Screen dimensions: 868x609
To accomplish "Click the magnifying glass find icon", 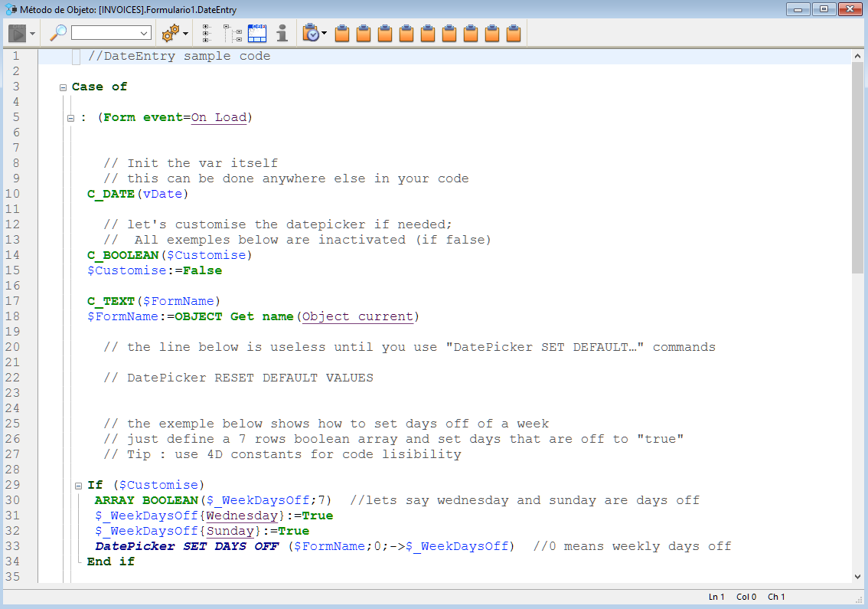I will (58, 33).
